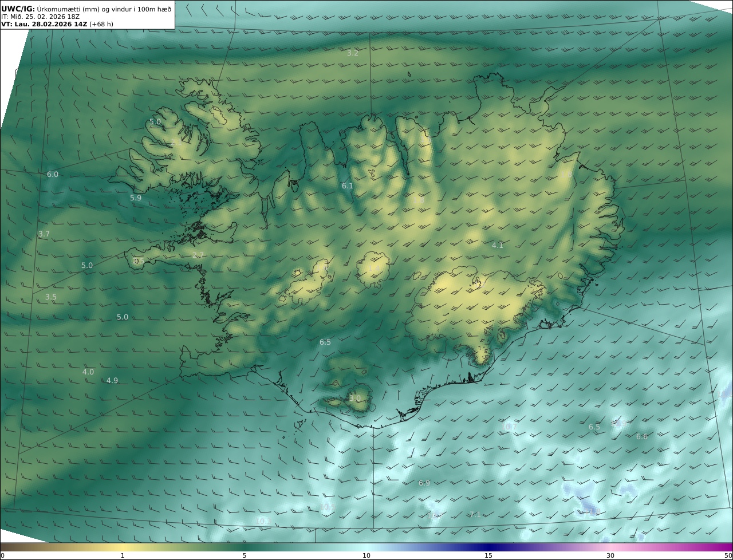Click the 6.9 value south of Iceland
The height and width of the screenshot is (560, 733).
pos(424,483)
